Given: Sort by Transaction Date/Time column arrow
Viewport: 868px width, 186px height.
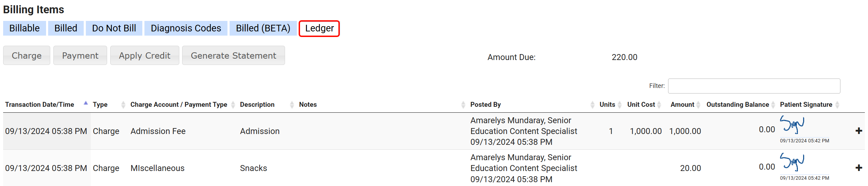Looking at the screenshot, I should point(85,104).
